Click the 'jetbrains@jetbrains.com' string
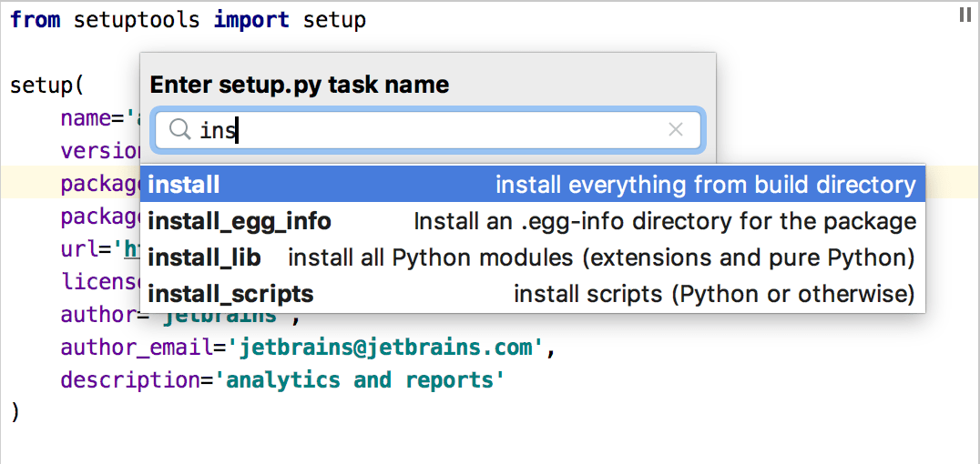Screen dimensions: 980x464 click(x=387, y=348)
